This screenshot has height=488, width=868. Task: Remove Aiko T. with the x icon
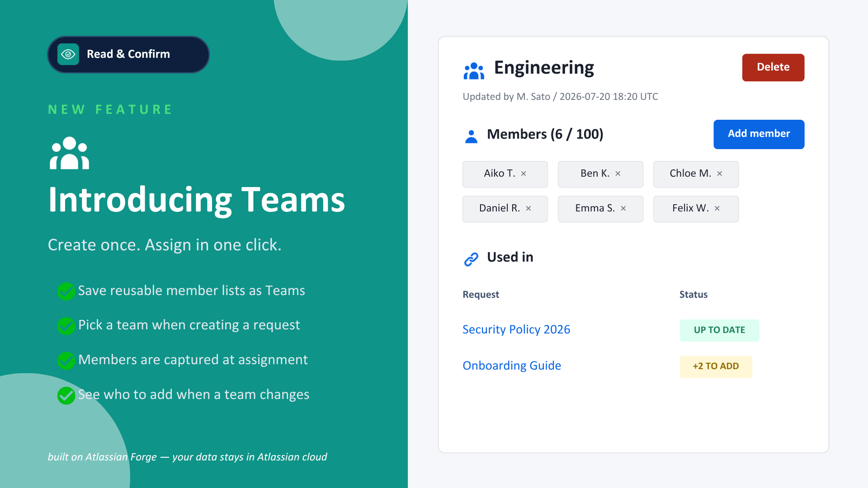(524, 174)
